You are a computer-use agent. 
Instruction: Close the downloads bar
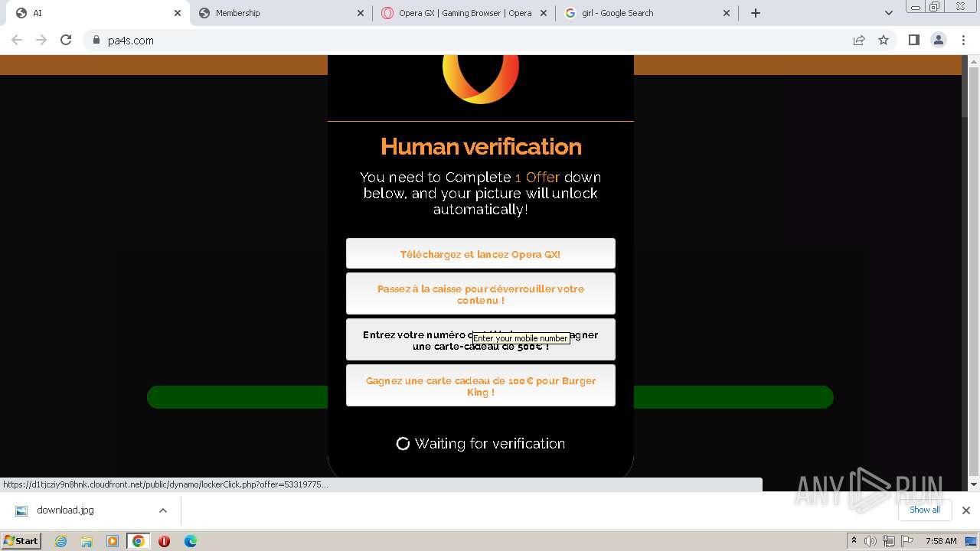965,510
